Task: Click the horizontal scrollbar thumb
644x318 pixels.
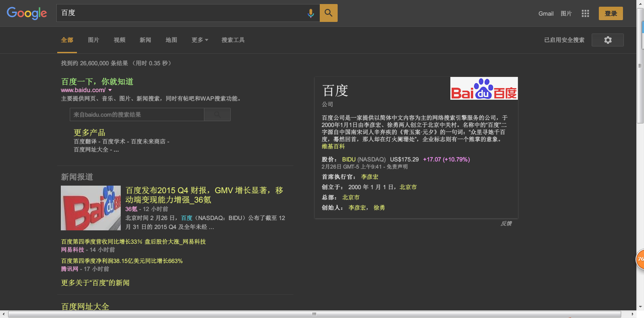Action: (314, 314)
